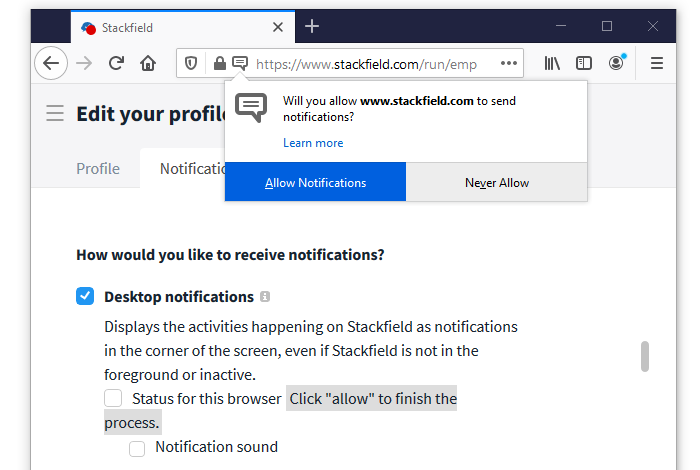Click the 'Status for this browser' label
This screenshot has height=470, width=700.
(x=207, y=399)
